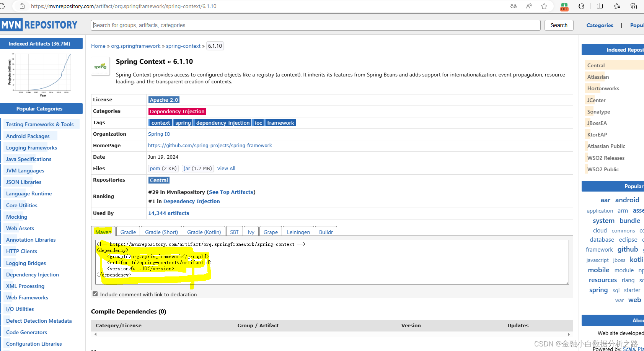Open the GitHub spring-framework homepage link
Image resolution: width=644 pixels, height=351 pixels.
coord(210,145)
